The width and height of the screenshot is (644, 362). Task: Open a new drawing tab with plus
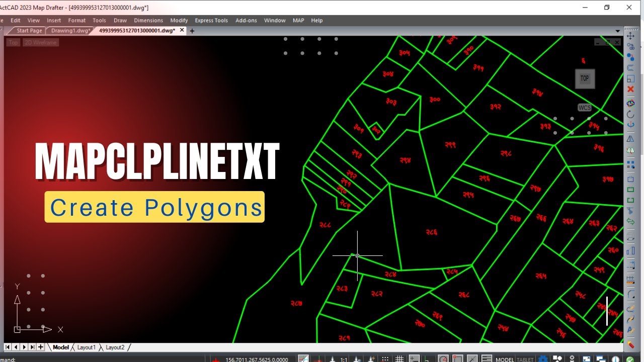[x=192, y=31]
